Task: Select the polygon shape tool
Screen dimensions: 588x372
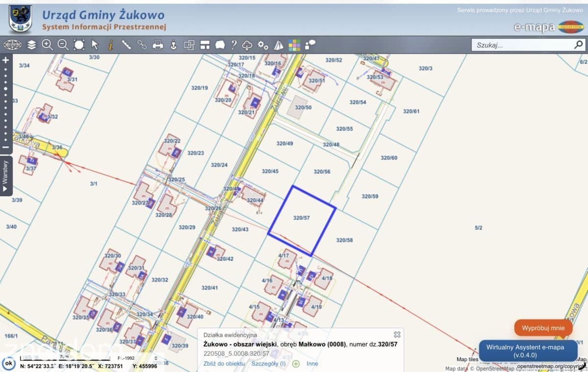Action: coord(220,45)
